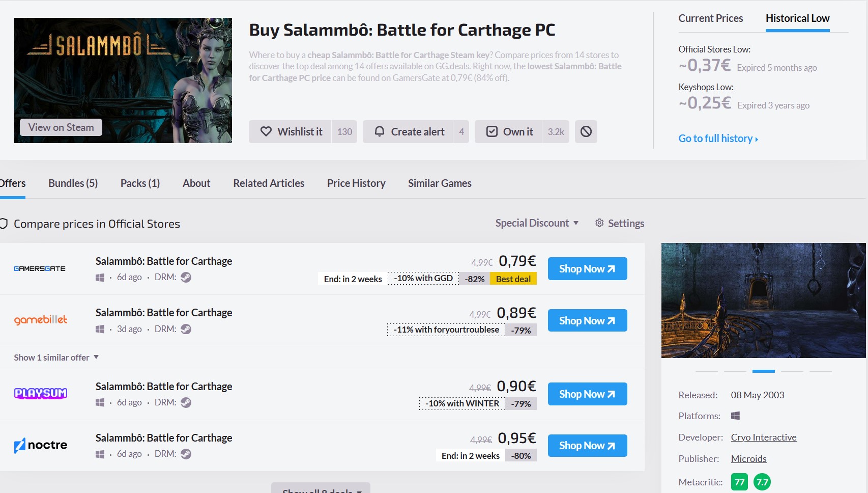Click the -11% with foryourtroublese voucher
Screen dimensions: 868x493
pos(446,330)
